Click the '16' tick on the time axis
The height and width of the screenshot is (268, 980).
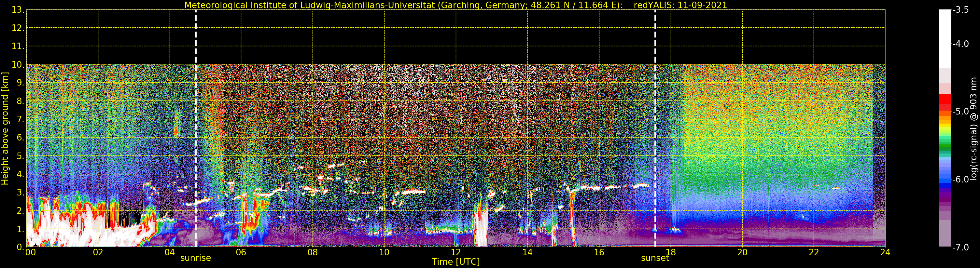click(x=599, y=252)
